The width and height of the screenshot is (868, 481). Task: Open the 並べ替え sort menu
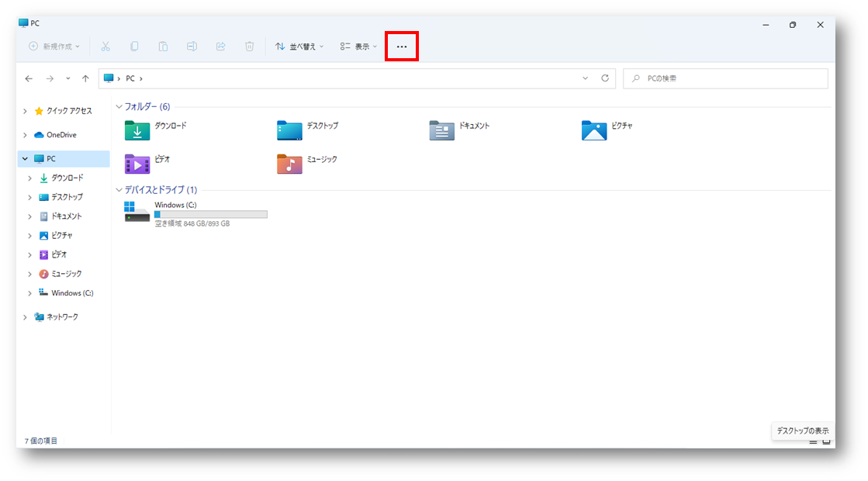pyautogui.click(x=299, y=47)
